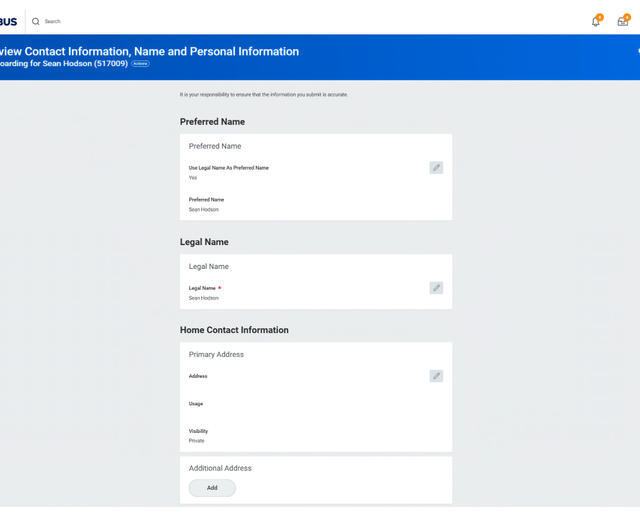Click the Actions button beside Sean Hodson

click(140, 64)
